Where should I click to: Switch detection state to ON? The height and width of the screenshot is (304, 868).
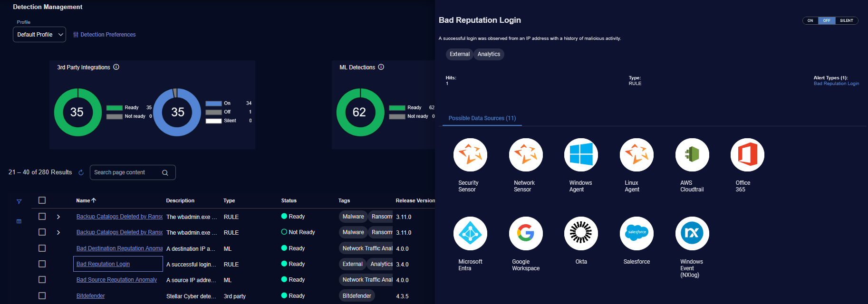(810, 20)
